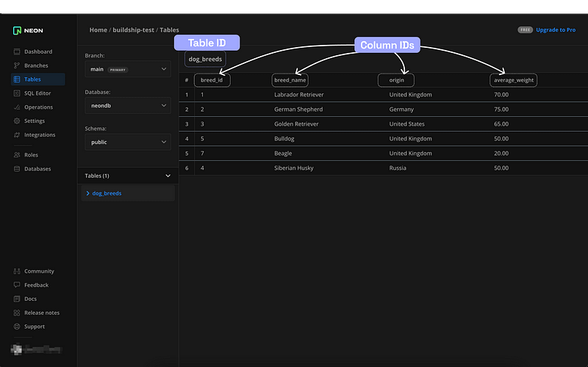Click the Docs book icon
This screenshot has width=588, height=367.
(17, 299)
